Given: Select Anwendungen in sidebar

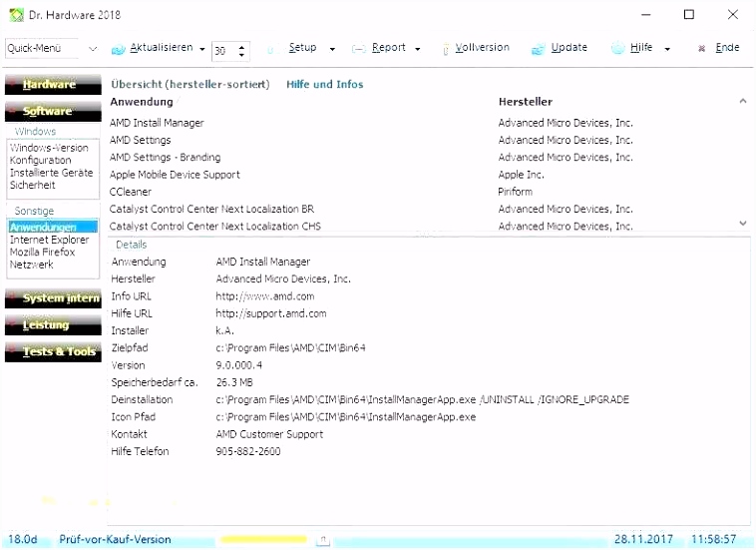Looking at the screenshot, I should [x=53, y=227].
